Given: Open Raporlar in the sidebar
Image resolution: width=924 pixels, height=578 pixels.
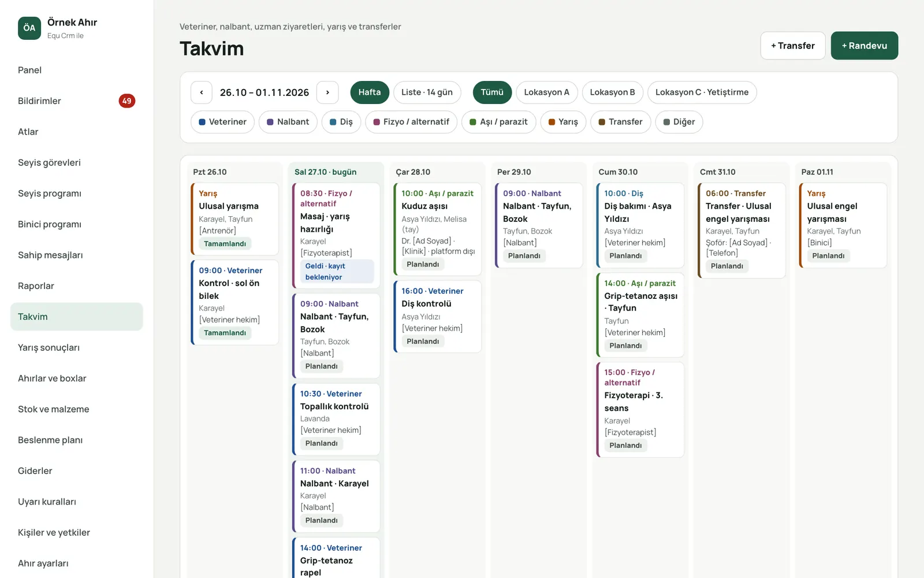Looking at the screenshot, I should pos(77,286).
